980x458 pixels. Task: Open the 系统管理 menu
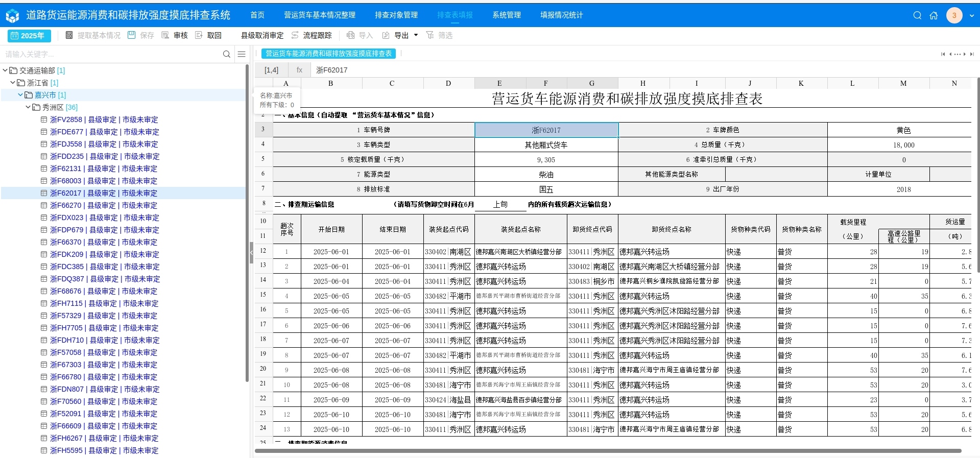(x=507, y=15)
